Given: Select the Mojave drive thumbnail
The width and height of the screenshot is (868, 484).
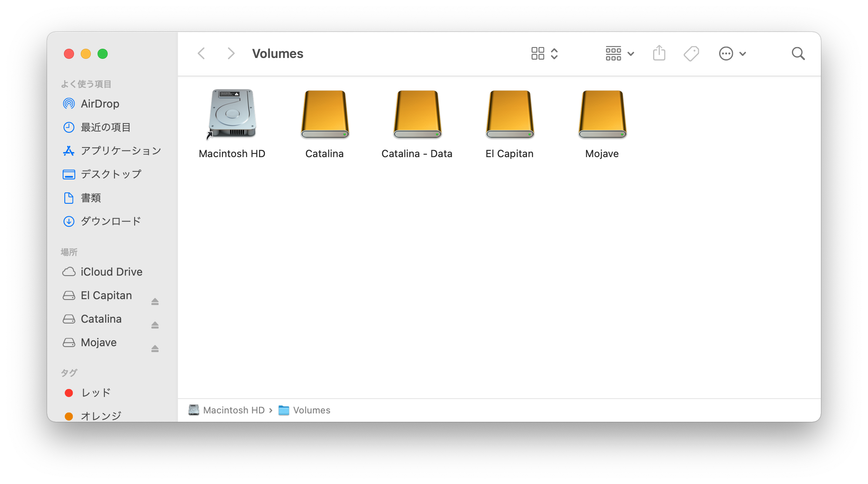Looking at the screenshot, I should click(x=602, y=114).
